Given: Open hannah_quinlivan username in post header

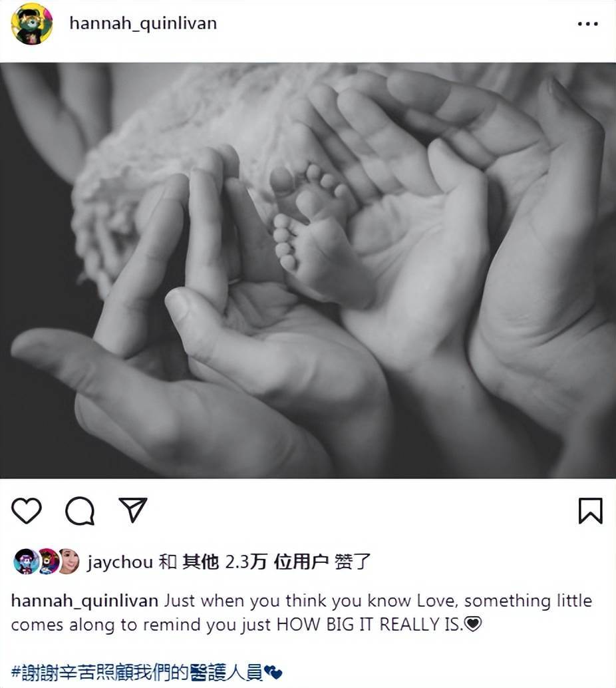Looking at the screenshot, I should 143,23.
